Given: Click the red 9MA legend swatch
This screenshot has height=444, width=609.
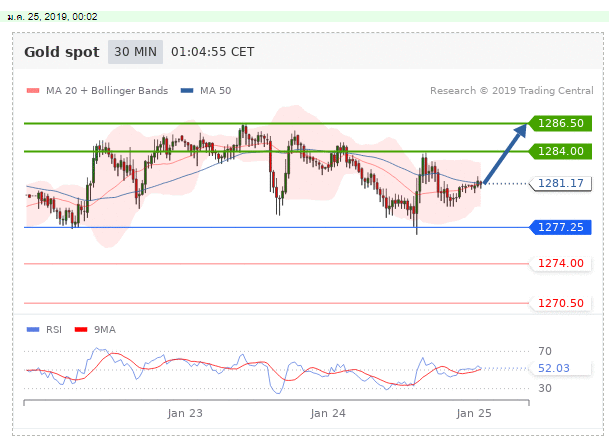Looking at the screenshot, I should point(81,329).
